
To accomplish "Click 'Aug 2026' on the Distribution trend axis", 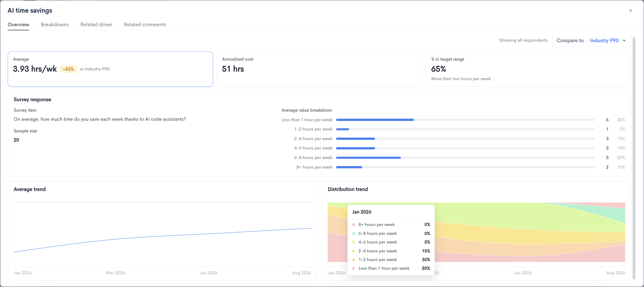I will pos(616,273).
